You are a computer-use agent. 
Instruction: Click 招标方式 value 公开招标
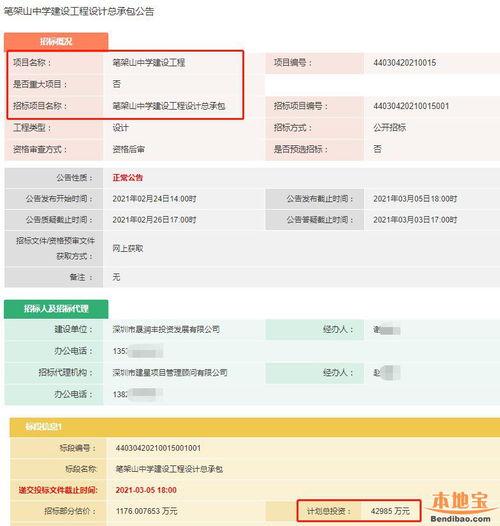coord(390,127)
